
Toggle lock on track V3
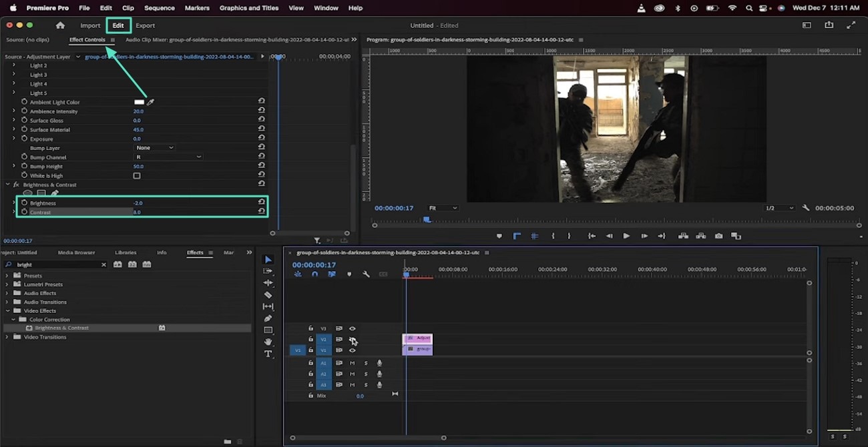[310, 328]
